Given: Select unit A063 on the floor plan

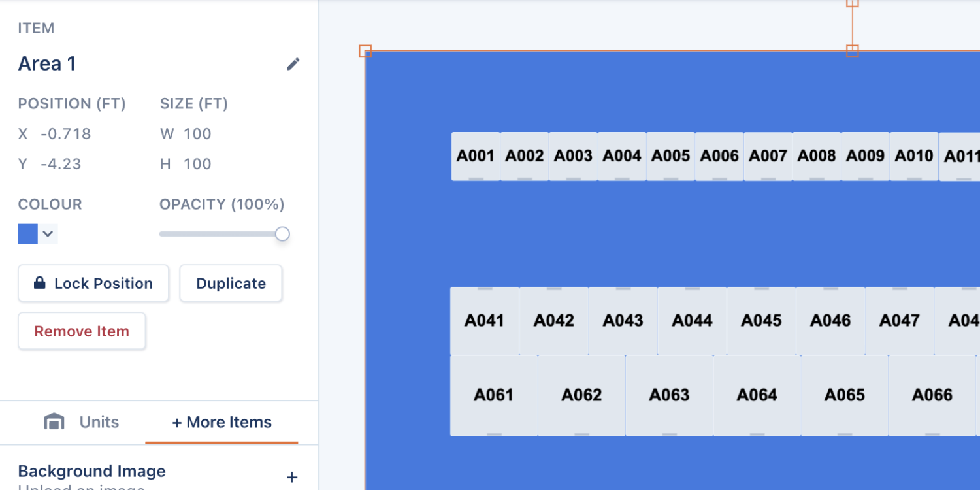Looking at the screenshot, I should [670, 395].
